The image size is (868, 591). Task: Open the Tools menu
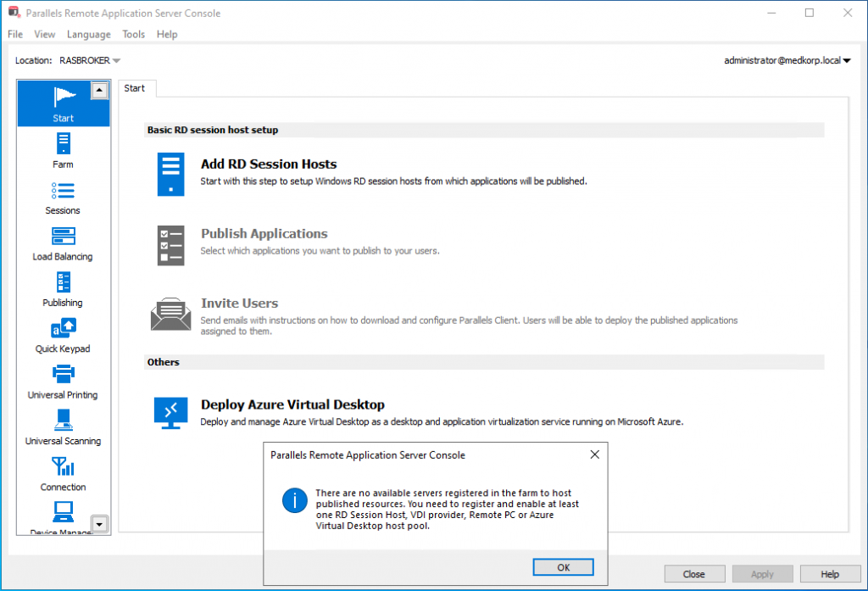133,35
